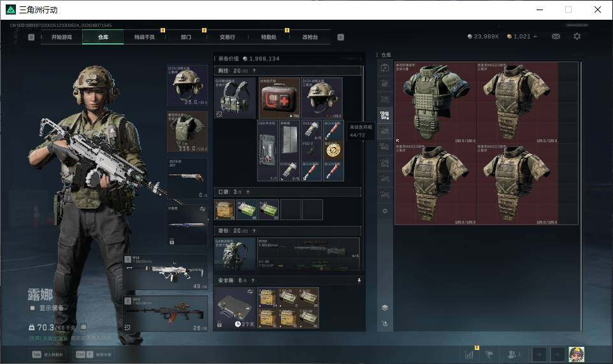Select the top-right tan armor in 仓库

(517, 102)
